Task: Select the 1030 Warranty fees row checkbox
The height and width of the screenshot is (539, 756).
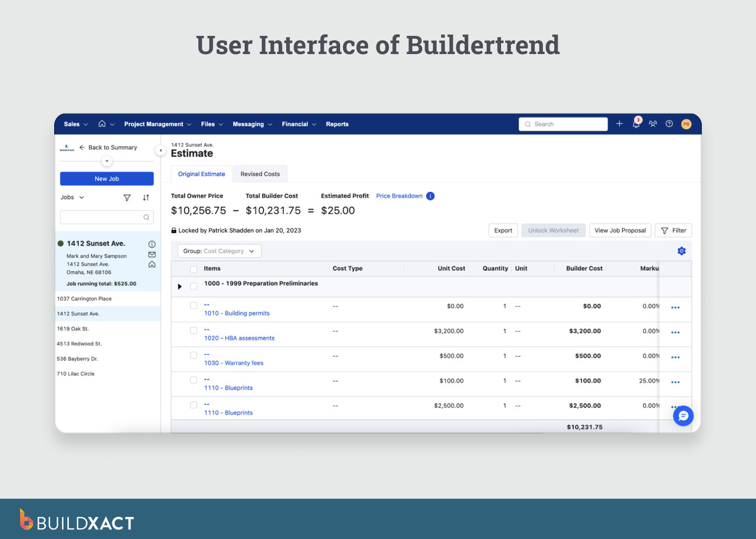Action: tap(194, 355)
